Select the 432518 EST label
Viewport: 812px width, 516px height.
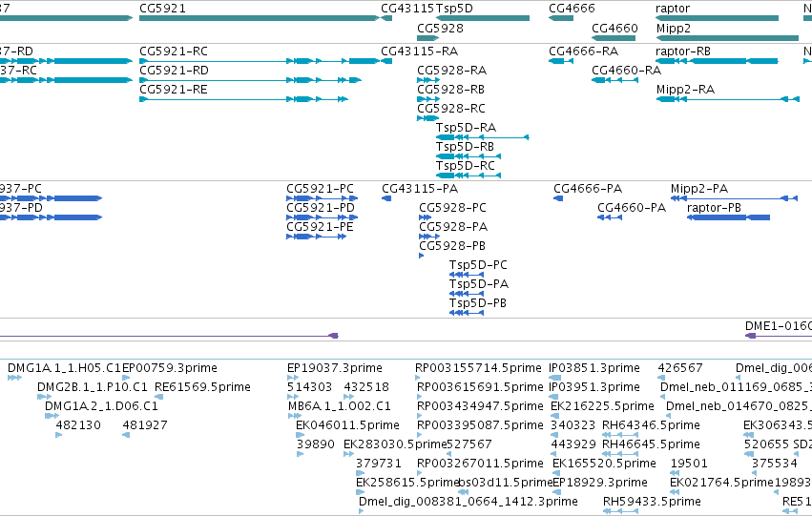click(x=366, y=387)
